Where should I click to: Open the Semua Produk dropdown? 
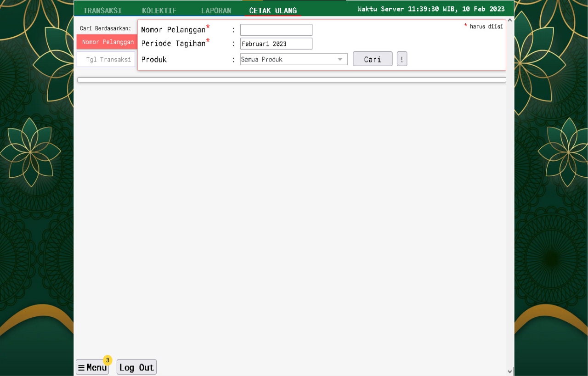[x=288, y=59]
